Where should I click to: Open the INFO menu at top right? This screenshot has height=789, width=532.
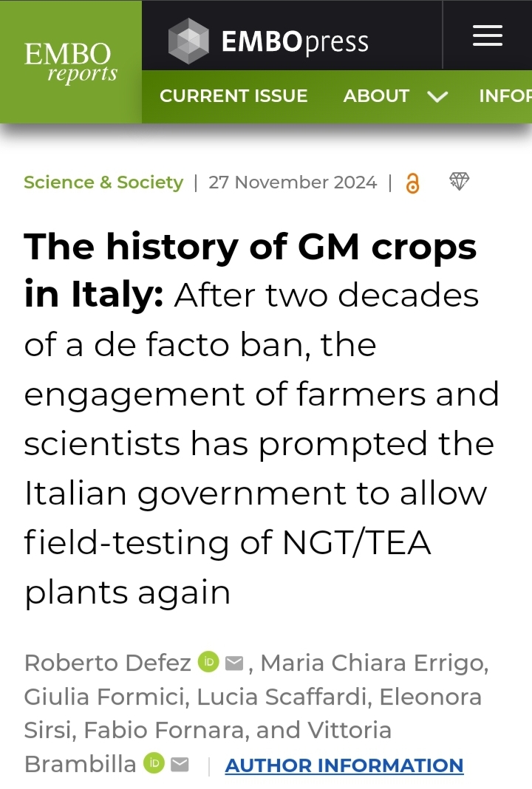tap(510, 95)
